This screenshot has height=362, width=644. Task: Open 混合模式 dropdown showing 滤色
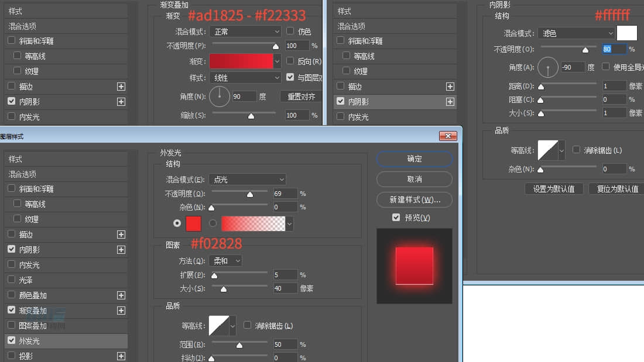point(576,33)
